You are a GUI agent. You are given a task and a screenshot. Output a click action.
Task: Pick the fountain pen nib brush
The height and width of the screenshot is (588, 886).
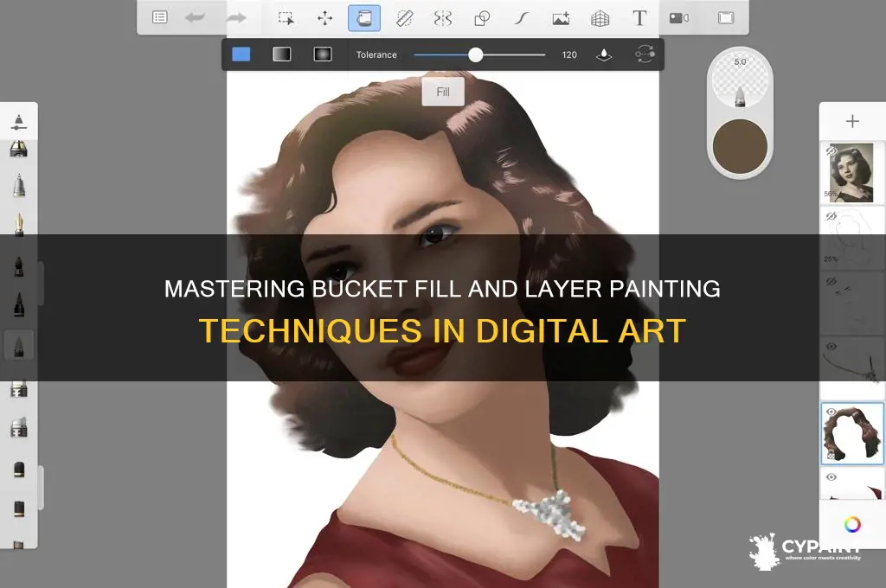pos(19,224)
